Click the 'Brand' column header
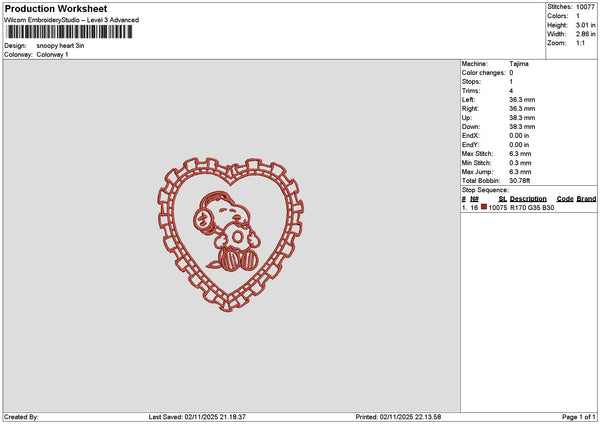This screenshot has width=600, height=424. pos(586,199)
